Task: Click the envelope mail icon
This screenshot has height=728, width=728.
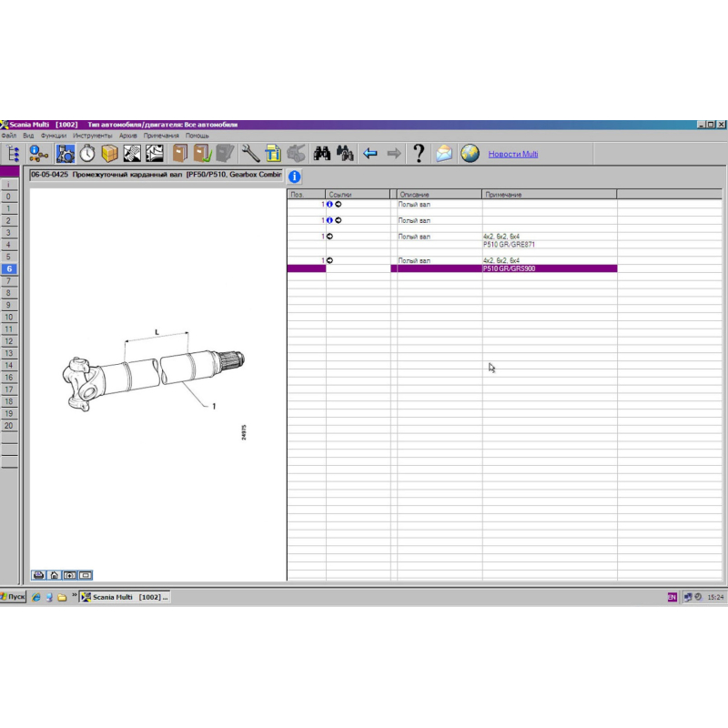Action: pos(444,153)
